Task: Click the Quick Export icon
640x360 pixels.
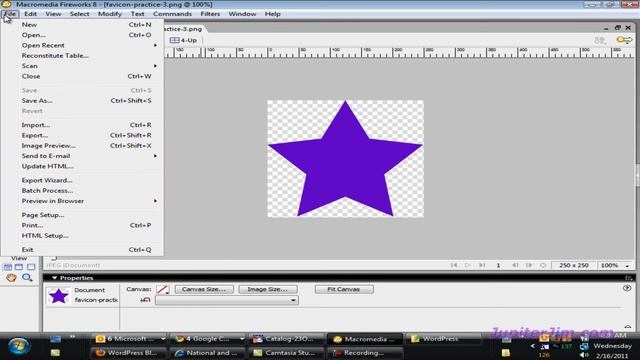Action: (x=624, y=40)
